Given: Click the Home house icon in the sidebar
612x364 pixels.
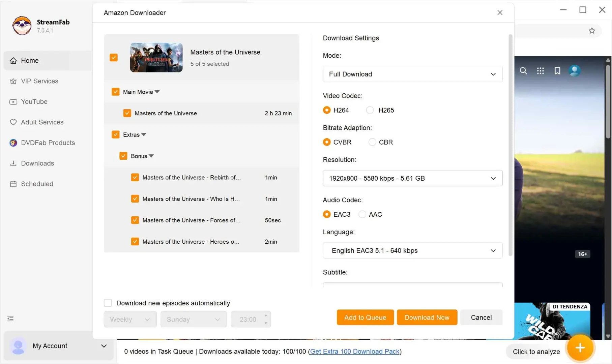Looking at the screenshot, I should 13,61.
